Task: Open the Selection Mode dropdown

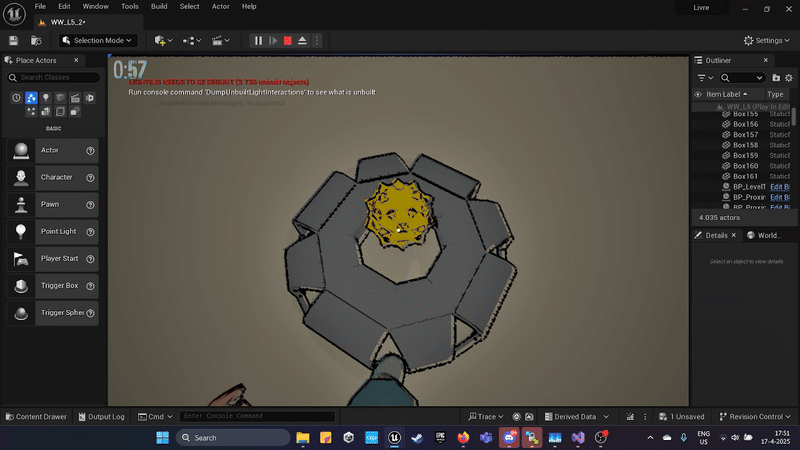Action: (x=100, y=41)
